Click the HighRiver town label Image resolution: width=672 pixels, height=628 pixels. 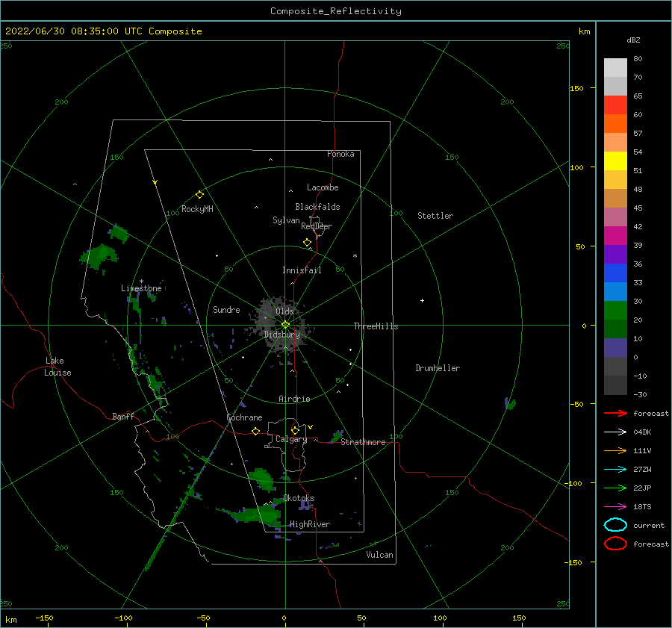[310, 524]
